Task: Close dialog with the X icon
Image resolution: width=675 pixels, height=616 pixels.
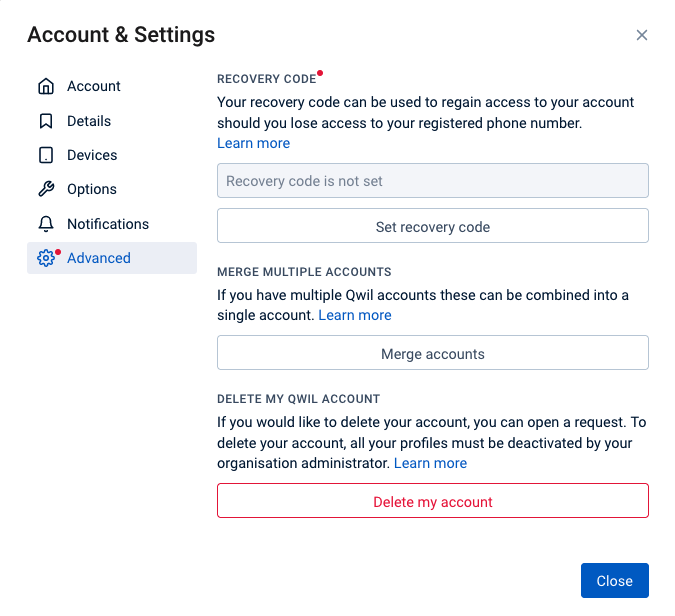Action: click(641, 35)
